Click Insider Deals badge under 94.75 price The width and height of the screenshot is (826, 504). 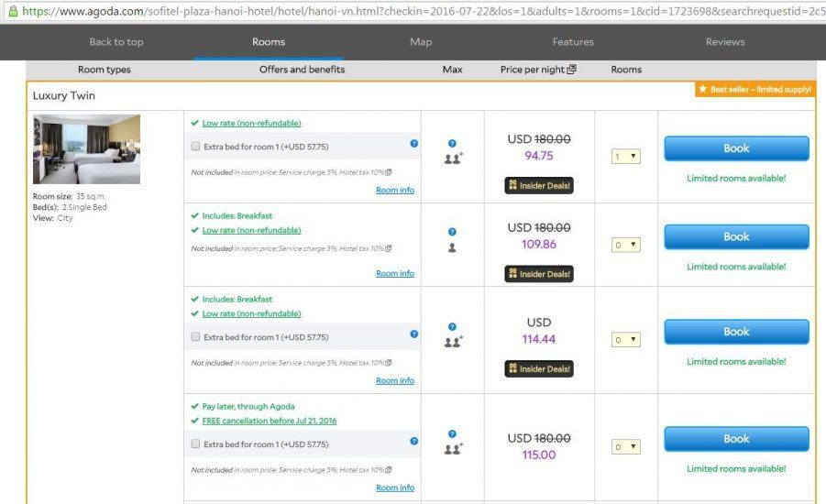(x=539, y=185)
